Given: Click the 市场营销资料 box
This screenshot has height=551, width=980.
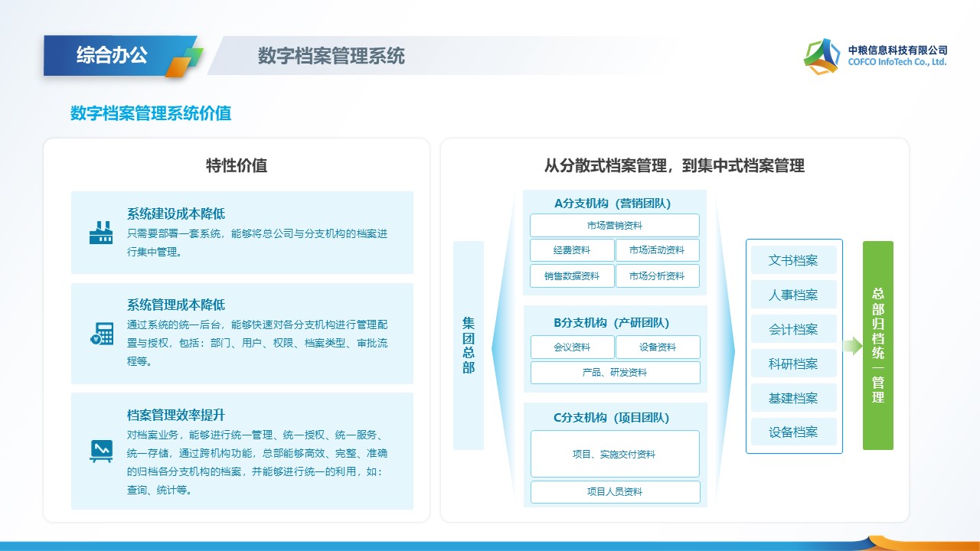Looking at the screenshot, I should tap(614, 225).
